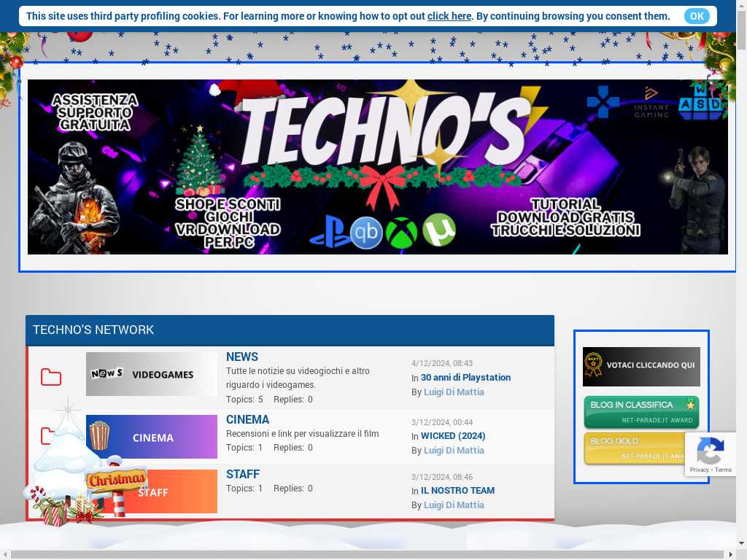Click the date '3/12/2024, 00:44'
This screenshot has width=747, height=560.
[442, 422]
